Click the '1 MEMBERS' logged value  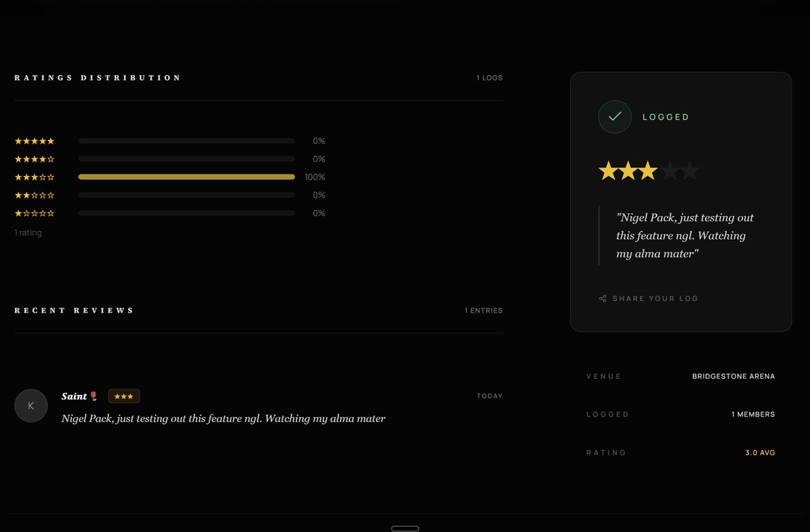753,415
